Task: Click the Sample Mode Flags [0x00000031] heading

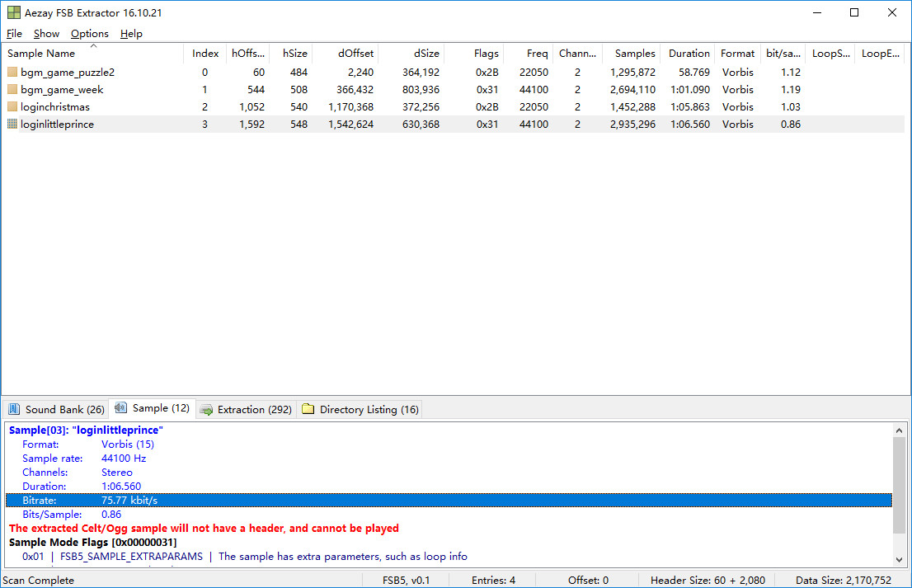Action: 93,542
